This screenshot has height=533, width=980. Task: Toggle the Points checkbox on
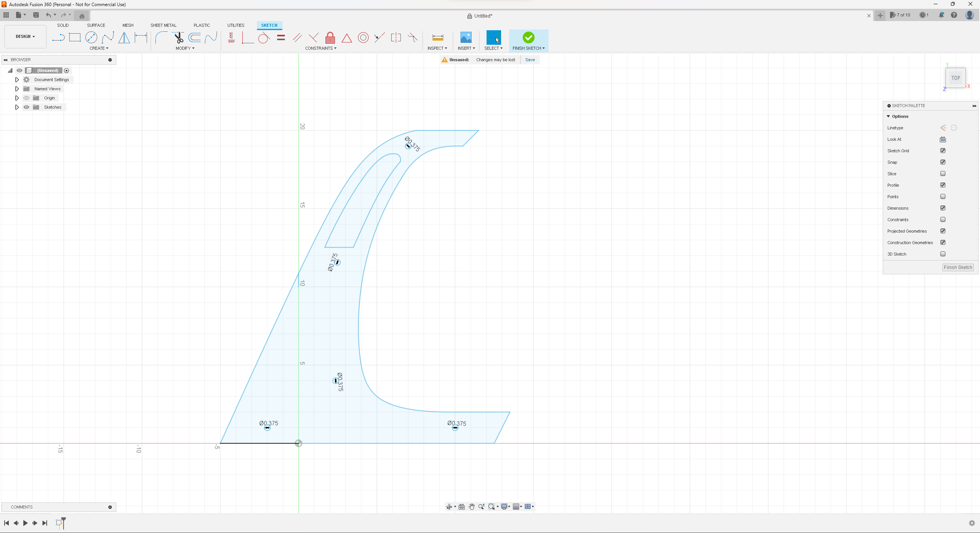[943, 197]
